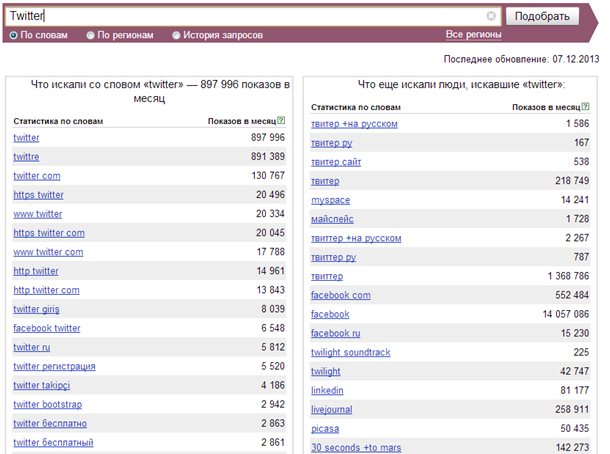Open help icon beside right 'Показов в месяц'

coord(585,107)
